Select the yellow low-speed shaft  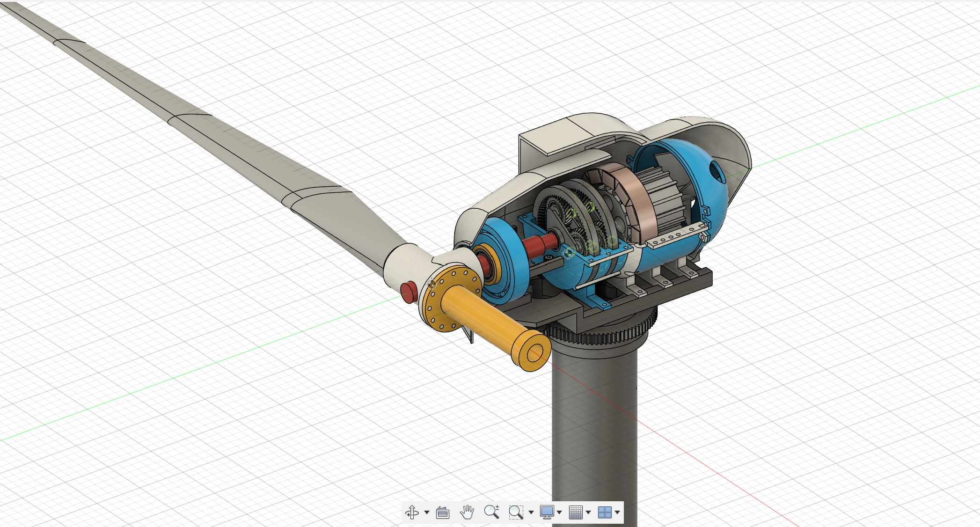click(487, 318)
